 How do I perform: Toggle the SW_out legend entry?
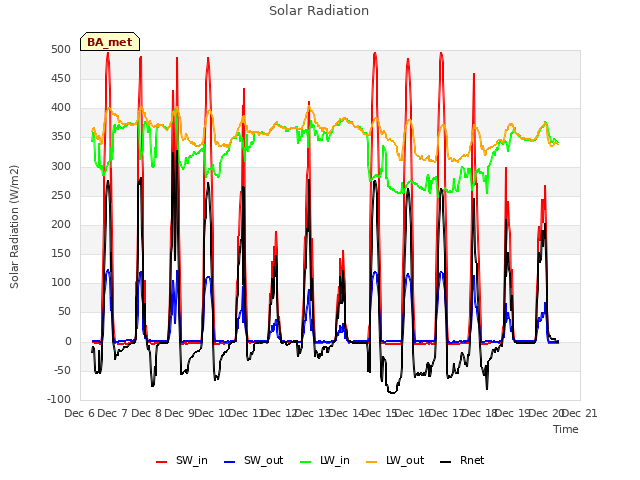click(253, 461)
